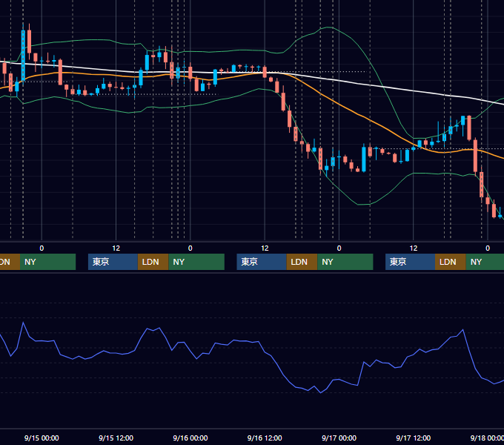Click the NY session block ending near 9/15 00:00
Image resolution: width=504 pixels, height=445 pixels.
click(x=47, y=262)
